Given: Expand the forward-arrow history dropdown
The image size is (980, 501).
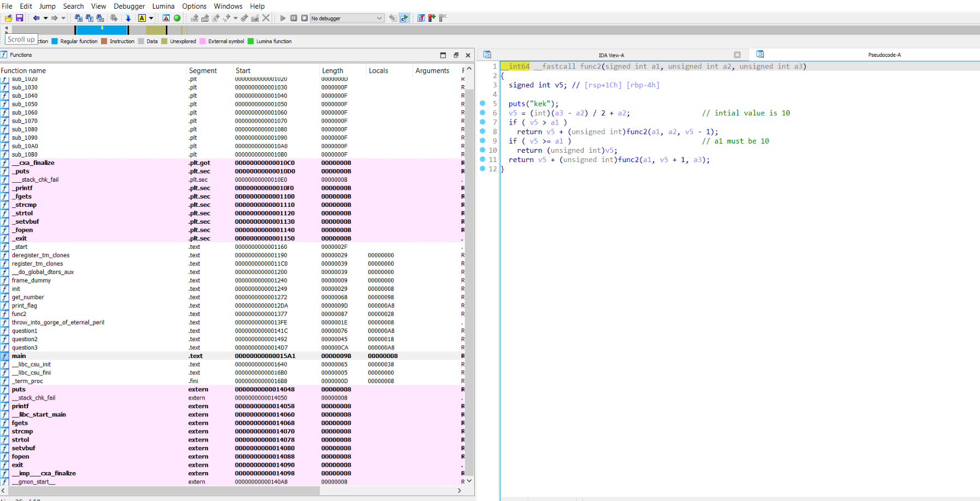Looking at the screenshot, I should [x=63, y=18].
